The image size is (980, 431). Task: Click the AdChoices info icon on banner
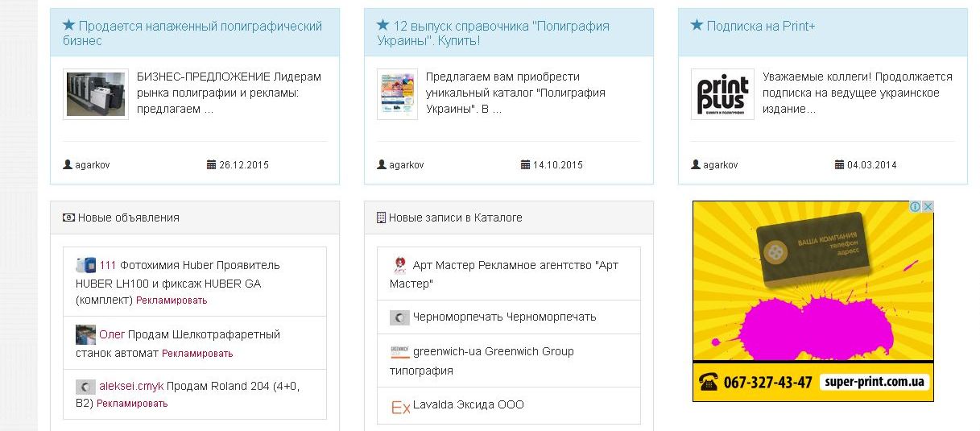[x=916, y=207]
